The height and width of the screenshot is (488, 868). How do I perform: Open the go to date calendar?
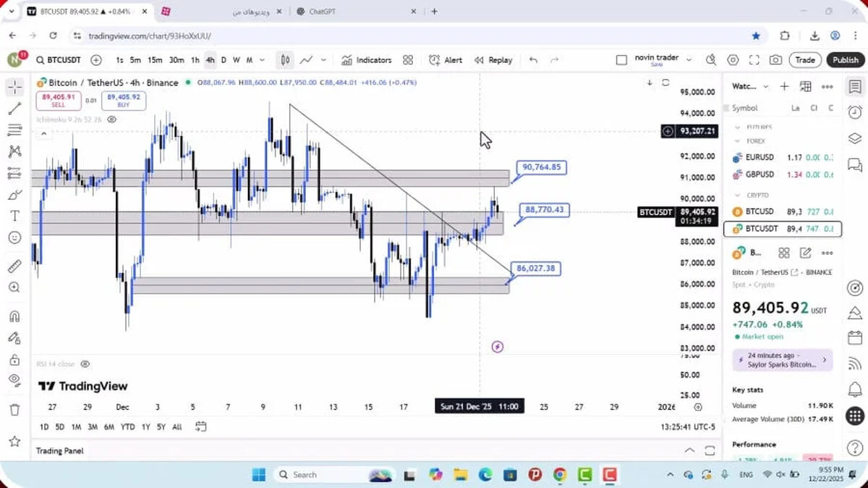tap(201, 426)
